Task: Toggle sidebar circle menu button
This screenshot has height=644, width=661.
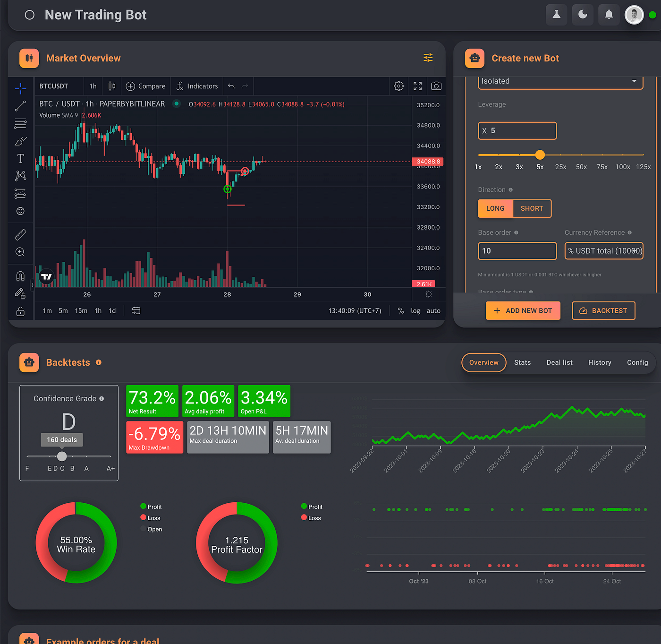Action: (30, 15)
